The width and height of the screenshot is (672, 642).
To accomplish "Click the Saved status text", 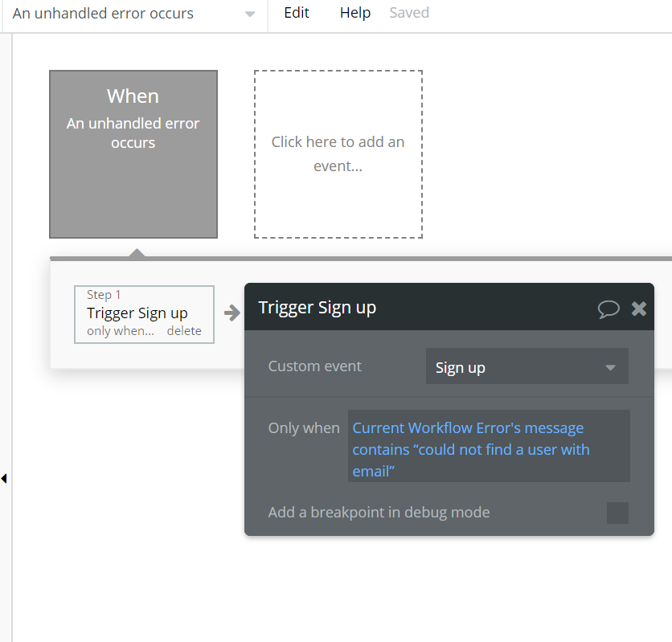I will pyautogui.click(x=409, y=13).
